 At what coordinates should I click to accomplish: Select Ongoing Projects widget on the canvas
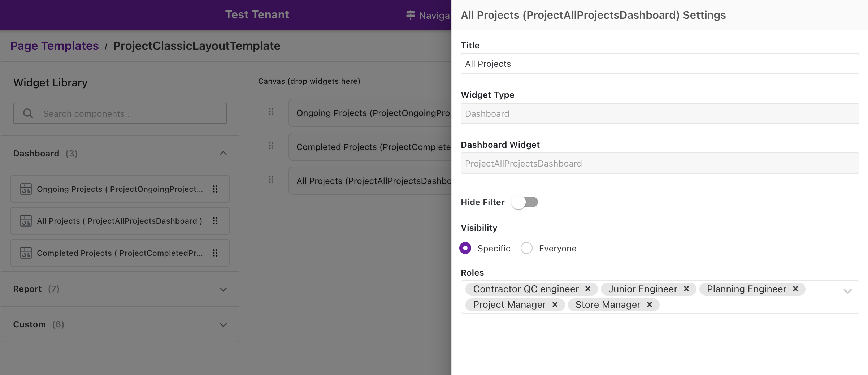[370, 113]
